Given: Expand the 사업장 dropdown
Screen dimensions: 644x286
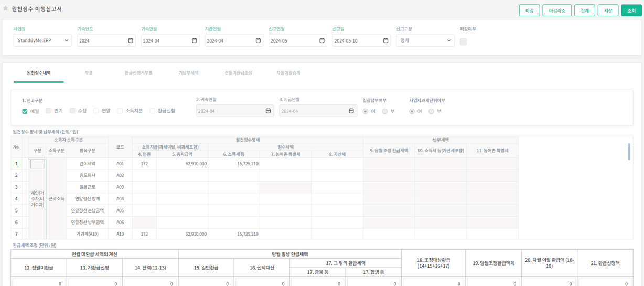Looking at the screenshot, I should point(42,40).
